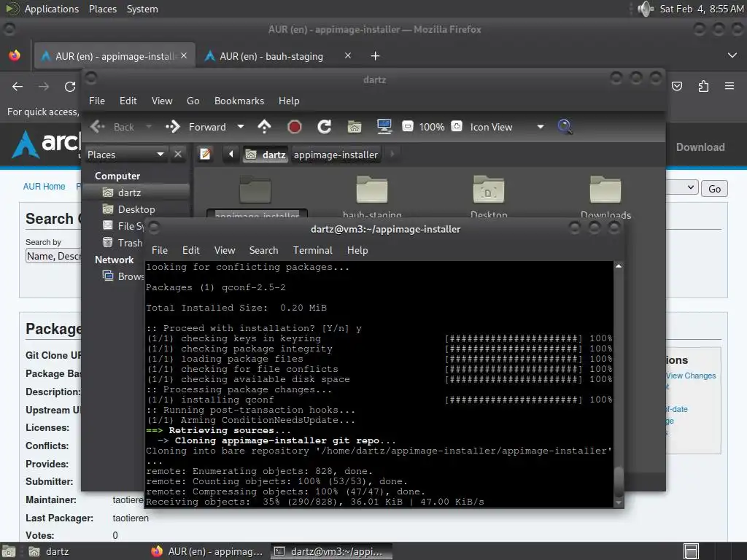Image resolution: width=747 pixels, height=560 pixels.
Task: Click the Firefox Pocket save icon
Action: coord(677,86)
